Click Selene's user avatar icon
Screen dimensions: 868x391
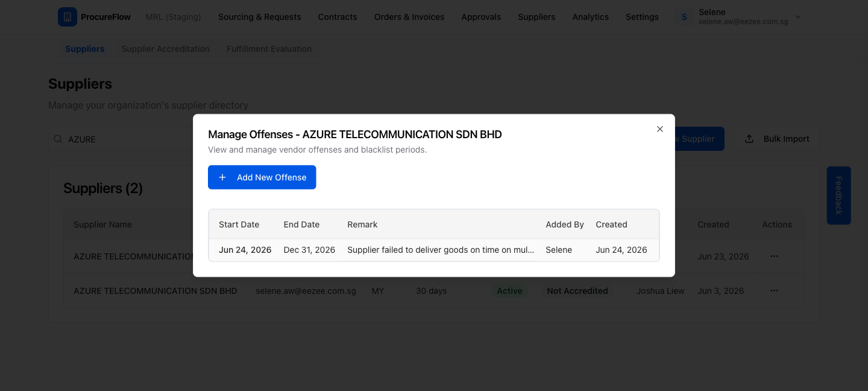click(684, 17)
